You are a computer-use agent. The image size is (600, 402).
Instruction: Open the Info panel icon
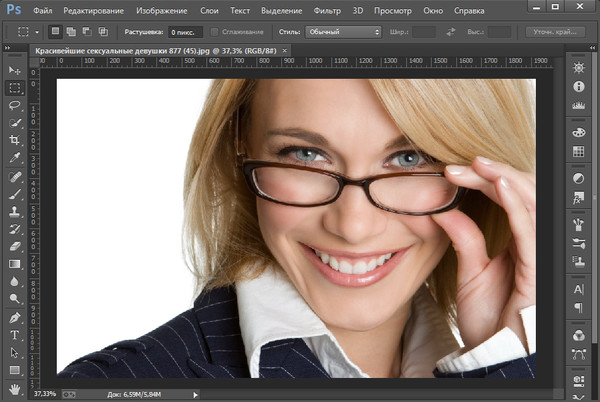578,87
